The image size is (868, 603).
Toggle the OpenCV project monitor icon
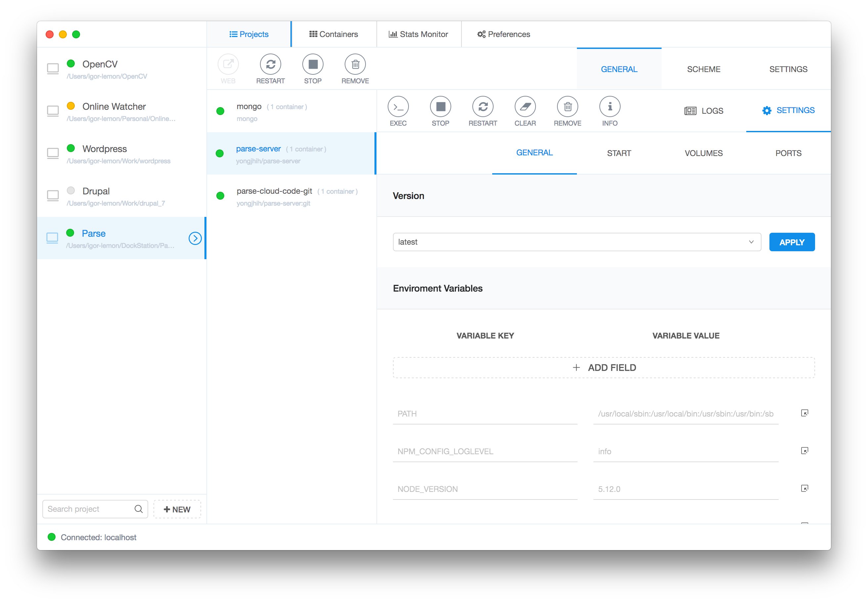[53, 69]
